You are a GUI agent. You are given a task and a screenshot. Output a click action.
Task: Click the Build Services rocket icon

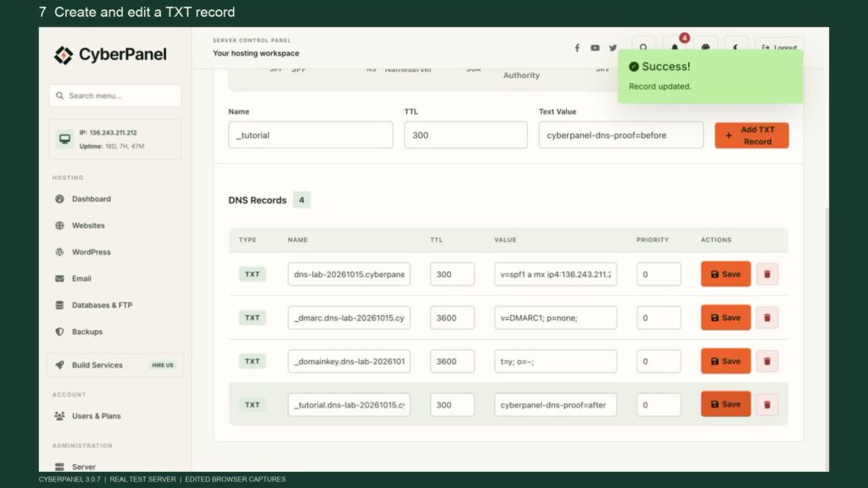[60, 364]
